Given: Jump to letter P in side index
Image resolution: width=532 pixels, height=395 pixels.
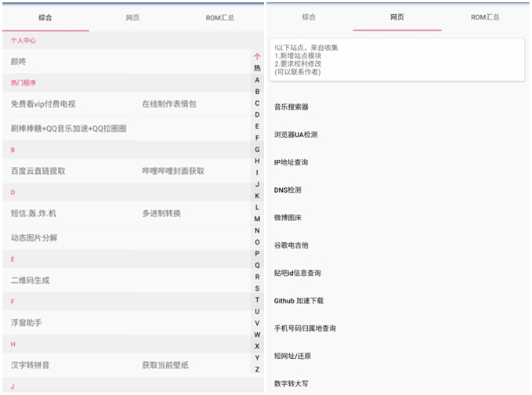Looking at the screenshot, I should pyautogui.click(x=257, y=253).
